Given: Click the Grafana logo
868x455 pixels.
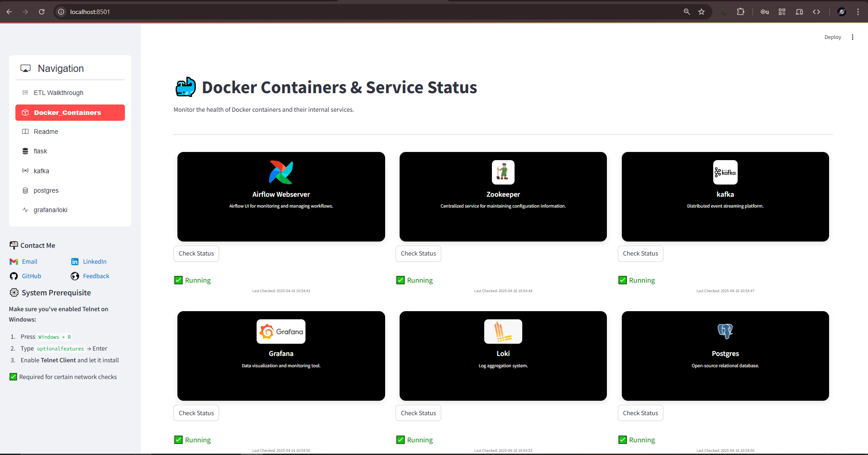Looking at the screenshot, I should coord(281,331).
